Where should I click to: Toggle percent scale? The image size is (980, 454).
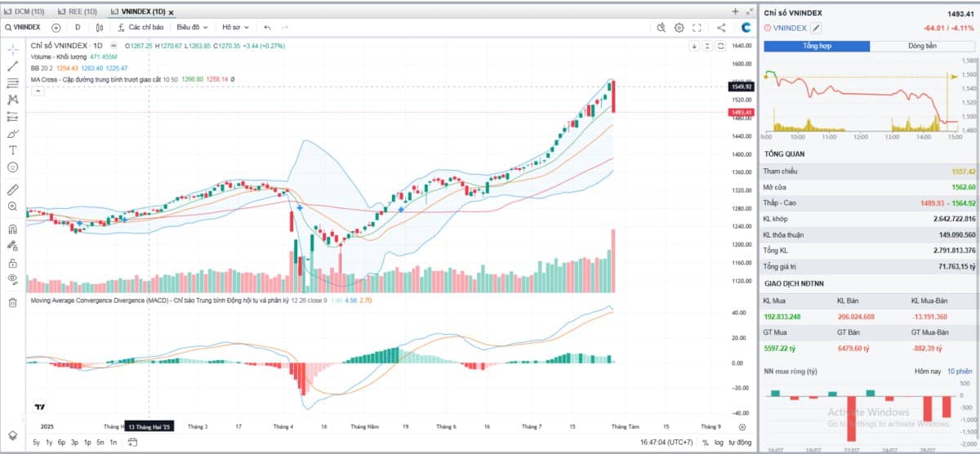pyautogui.click(x=705, y=442)
